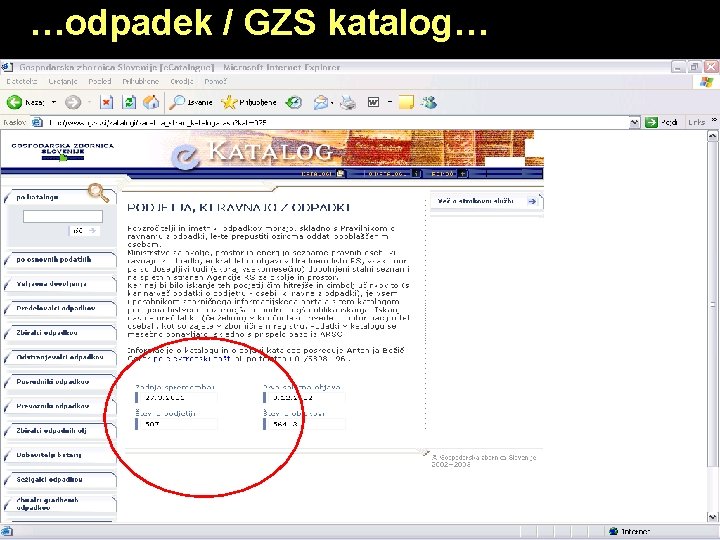Open the Pogled menu
This screenshot has width=720, height=540.
click(100, 81)
